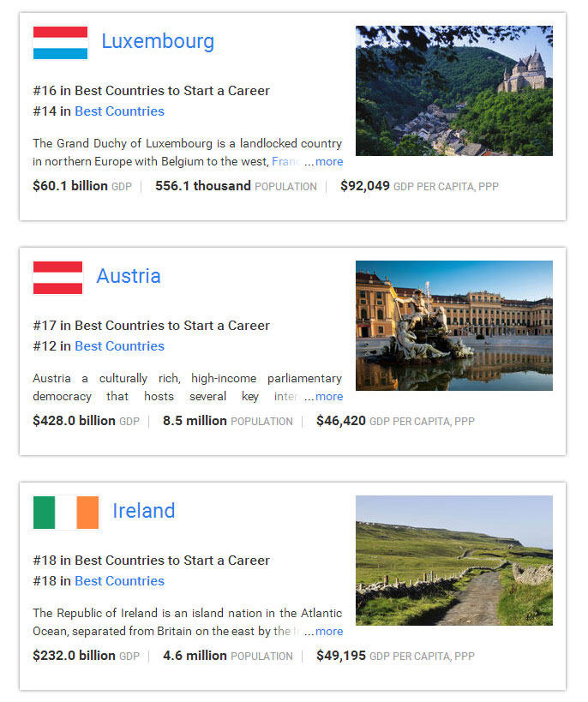The width and height of the screenshot is (588, 702).
Task: Click Luxembourg's #16 career ranking text
Action: point(151,91)
